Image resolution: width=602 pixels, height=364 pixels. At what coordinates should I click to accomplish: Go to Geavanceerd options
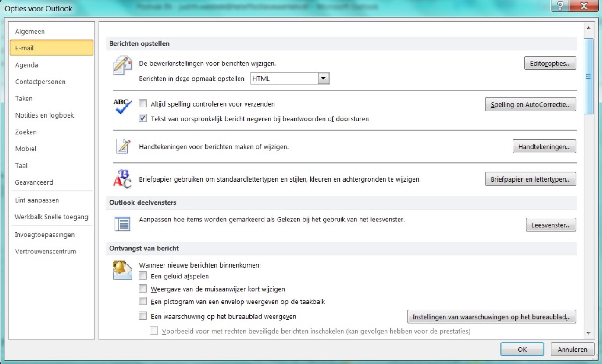[52, 182]
